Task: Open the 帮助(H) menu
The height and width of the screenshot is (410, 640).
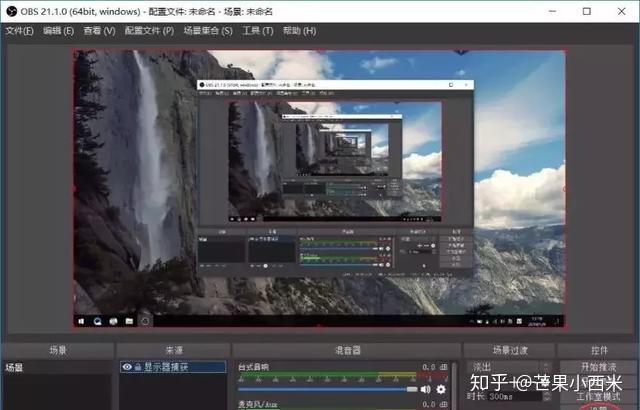Action: tap(299, 31)
